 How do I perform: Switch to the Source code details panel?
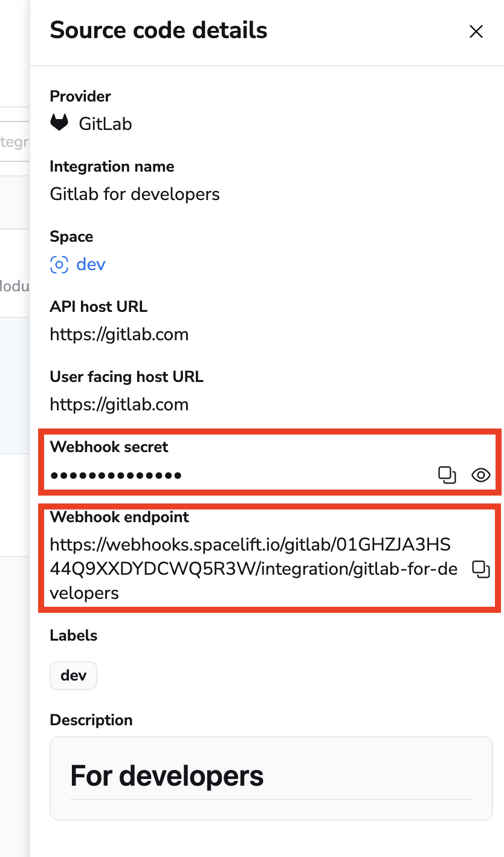[x=158, y=30]
